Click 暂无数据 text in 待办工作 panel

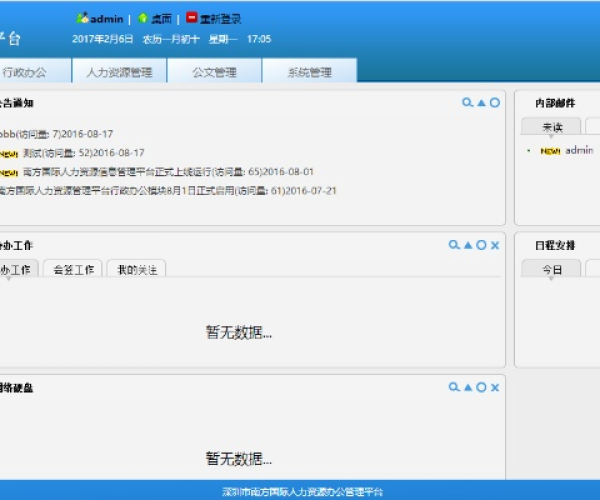(239, 332)
